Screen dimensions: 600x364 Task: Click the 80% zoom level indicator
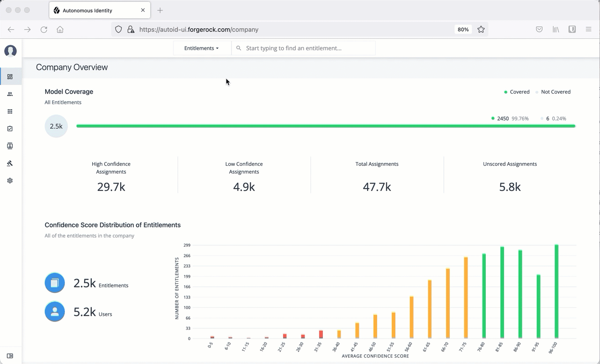point(463,29)
